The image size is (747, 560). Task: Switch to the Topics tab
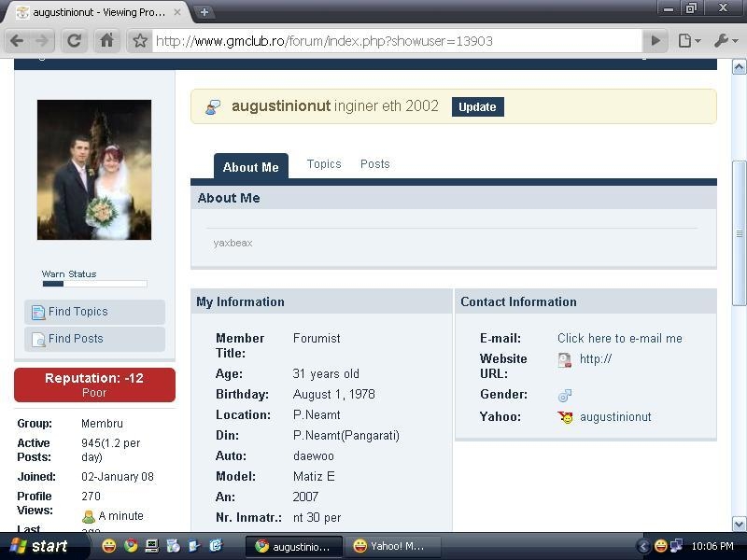324,164
